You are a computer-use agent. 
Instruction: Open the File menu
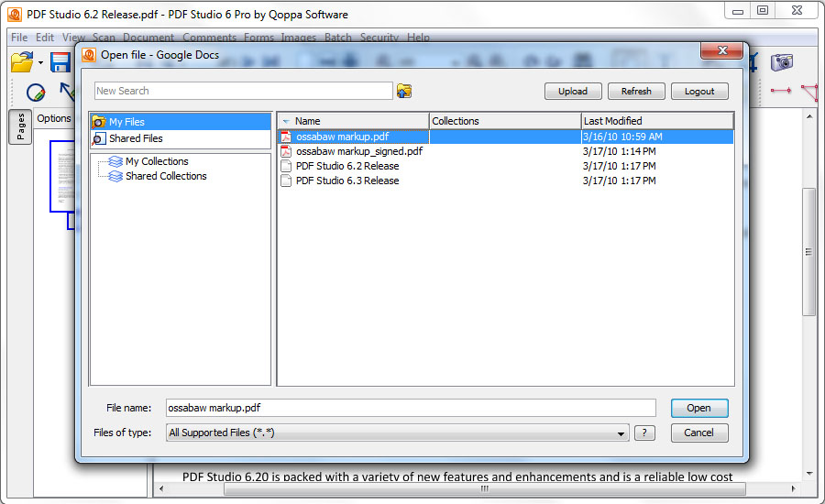tap(19, 38)
